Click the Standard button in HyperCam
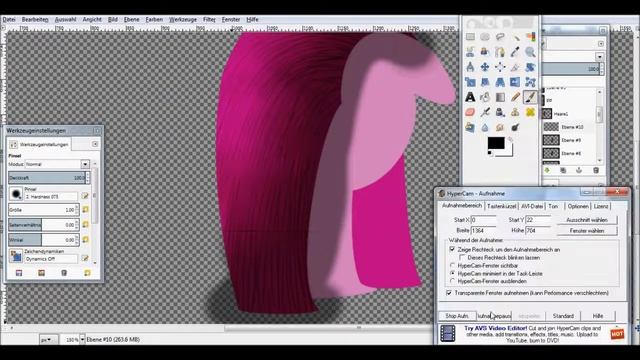 point(563,316)
